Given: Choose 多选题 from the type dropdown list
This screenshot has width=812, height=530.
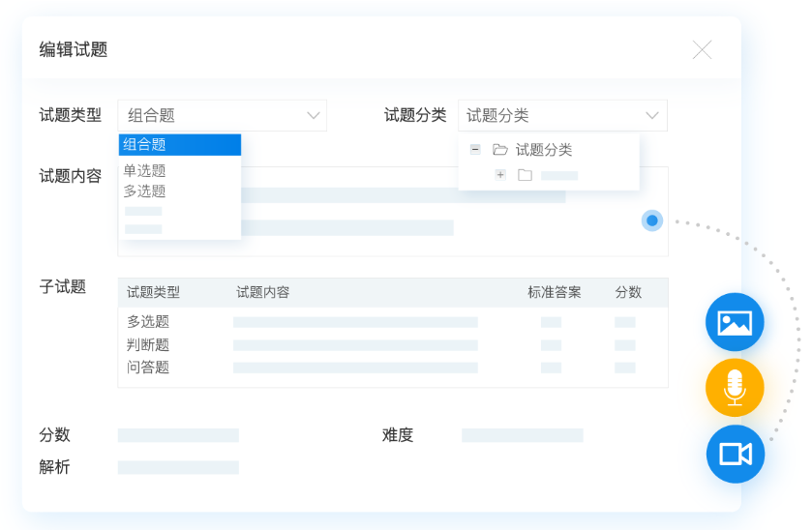Looking at the screenshot, I should tap(145, 191).
